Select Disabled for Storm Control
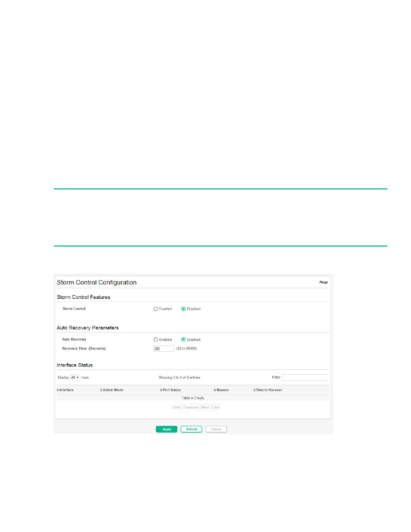Viewport: 411px width, 532px height. pyautogui.click(x=183, y=309)
